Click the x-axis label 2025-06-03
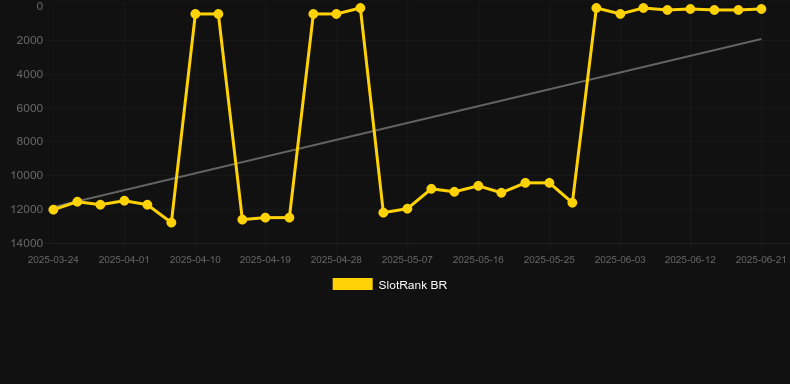Viewport: 790px width, 384px height. click(620, 260)
